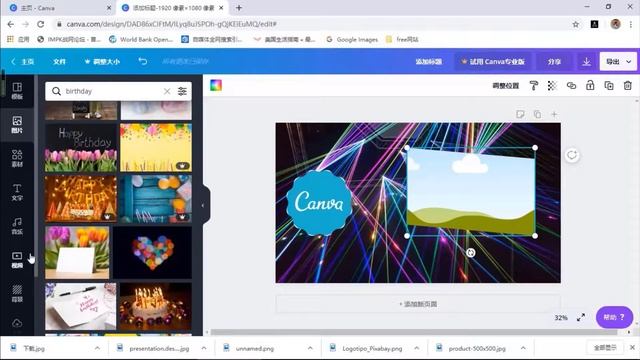640x360 pixels.
Task: Open the File (文件) menu
Action: [59, 62]
